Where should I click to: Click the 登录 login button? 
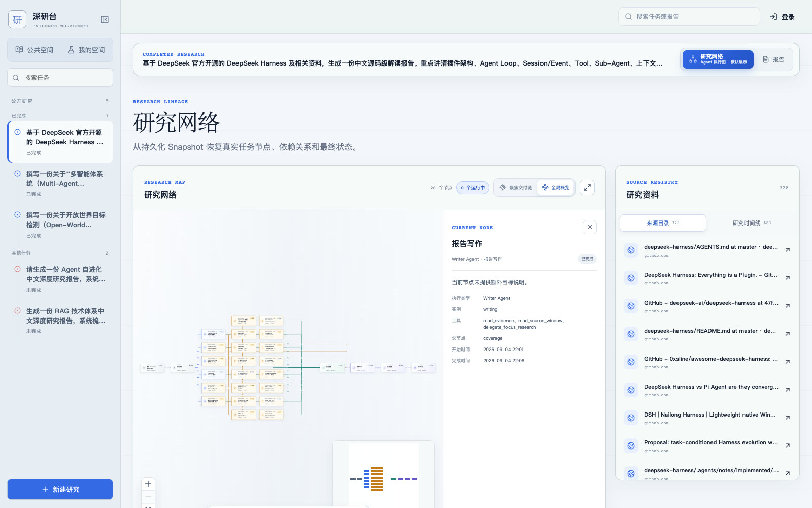pyautogui.click(x=783, y=17)
